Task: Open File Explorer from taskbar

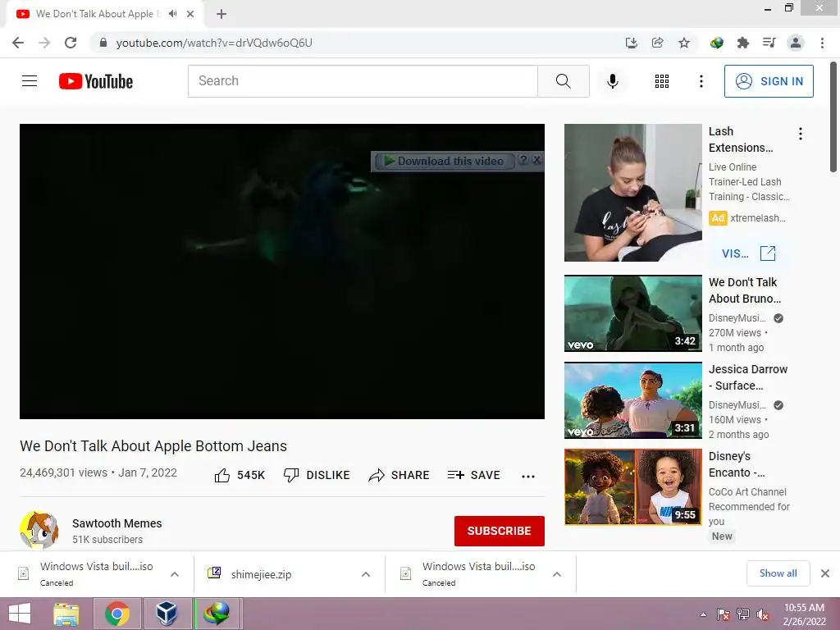Action: coord(66,614)
